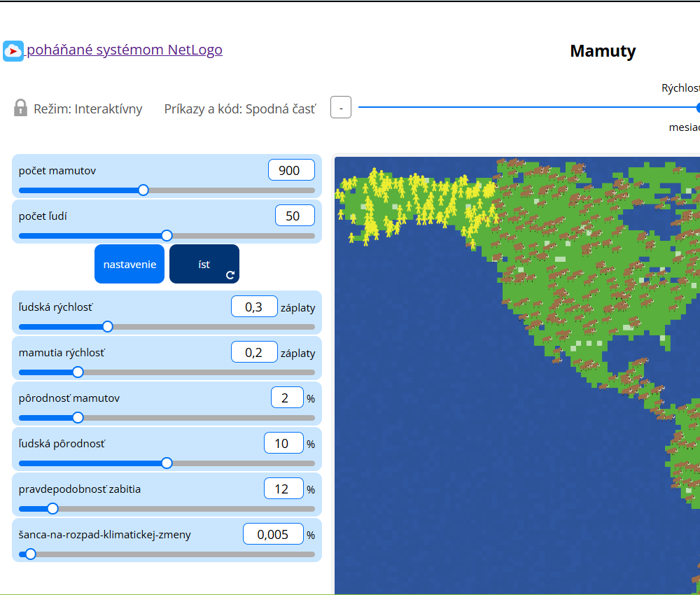Click the simulation speed slider track
The width and height of the screenshot is (700, 595).
[x=528, y=107]
